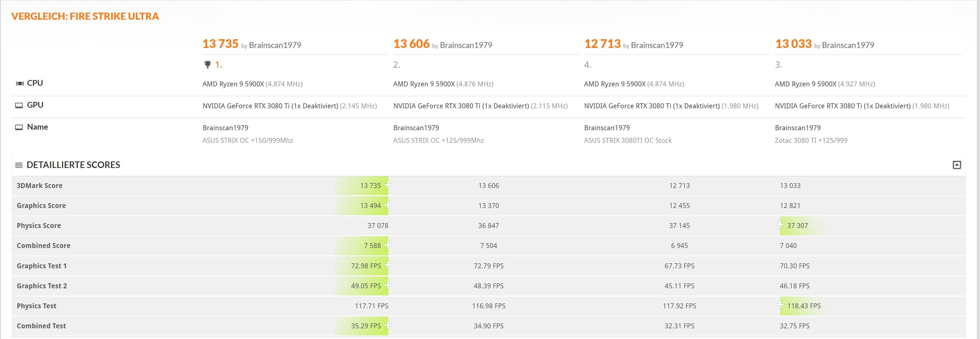Click the plus icon beside 118.43 FPS
The width and height of the screenshot is (980, 339).
pyautogui.click(x=780, y=305)
